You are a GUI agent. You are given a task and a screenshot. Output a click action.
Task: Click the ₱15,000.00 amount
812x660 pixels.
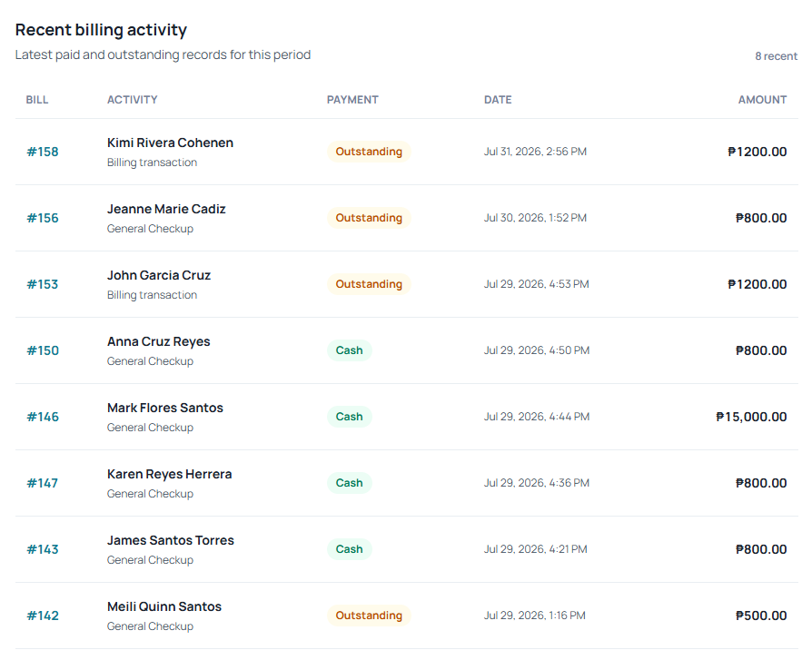[751, 417]
